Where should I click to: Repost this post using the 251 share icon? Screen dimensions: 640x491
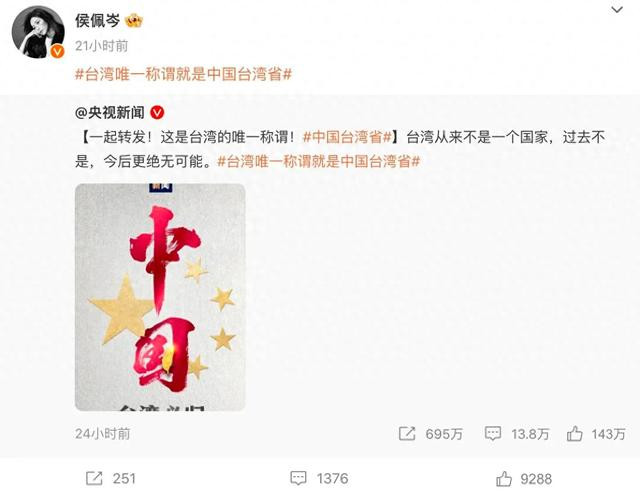pyautogui.click(x=94, y=478)
